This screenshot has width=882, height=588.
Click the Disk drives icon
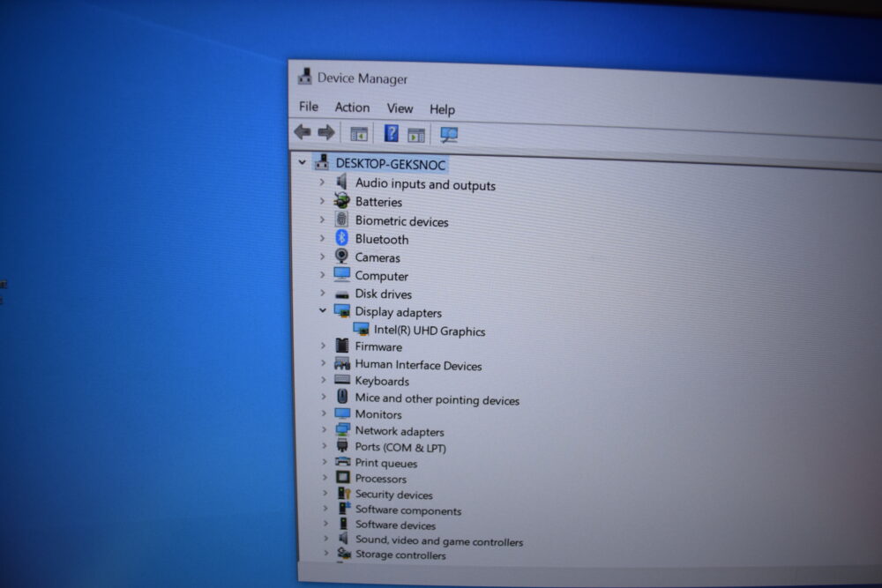click(x=342, y=294)
